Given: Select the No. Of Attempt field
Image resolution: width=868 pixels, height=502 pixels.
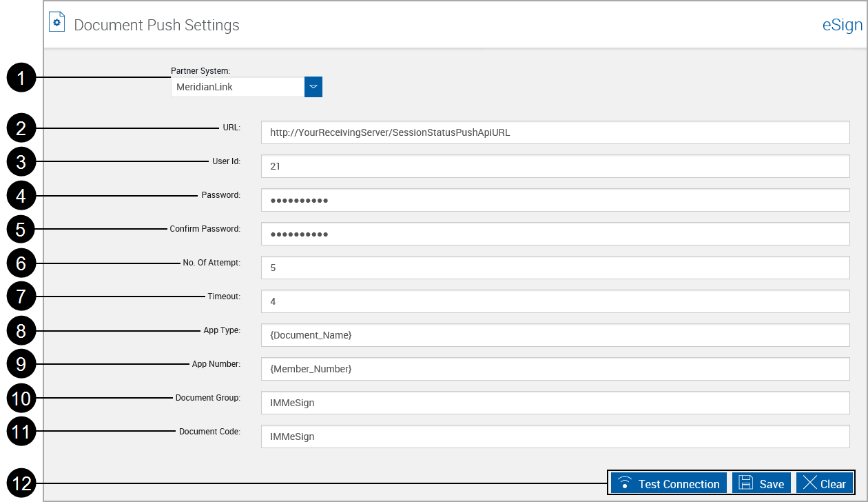Looking at the screenshot, I should 555,268.
